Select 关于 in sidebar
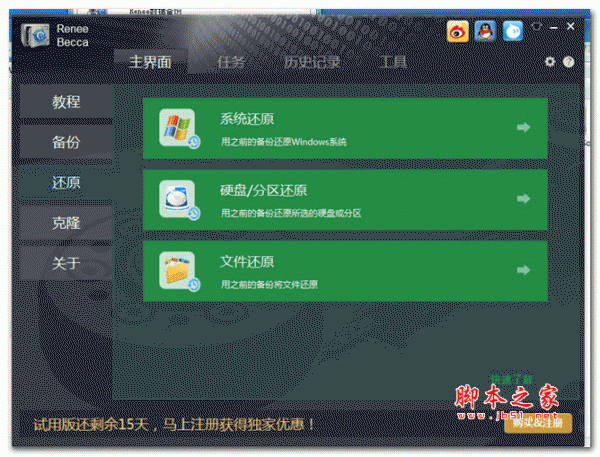Viewport: 600px width, 457px height. [x=66, y=263]
